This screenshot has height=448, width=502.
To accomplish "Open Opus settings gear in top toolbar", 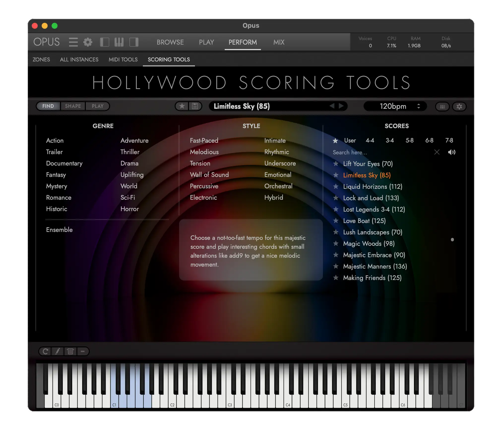I will (88, 42).
